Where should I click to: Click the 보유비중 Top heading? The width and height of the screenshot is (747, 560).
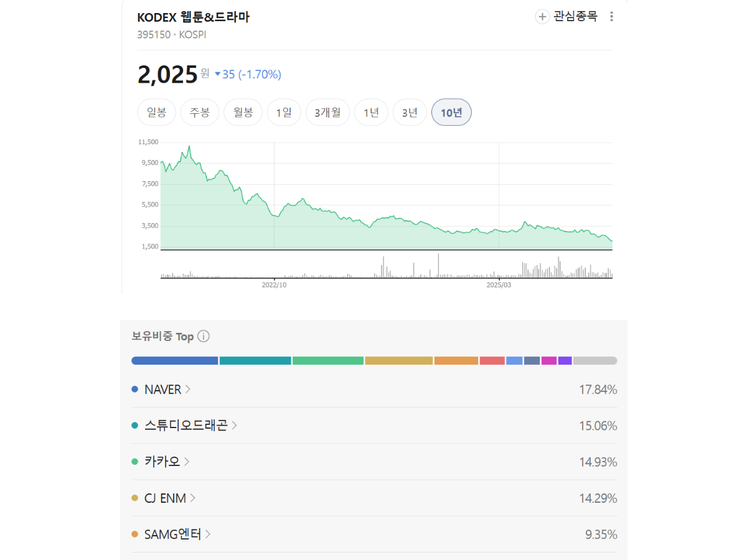click(x=162, y=336)
